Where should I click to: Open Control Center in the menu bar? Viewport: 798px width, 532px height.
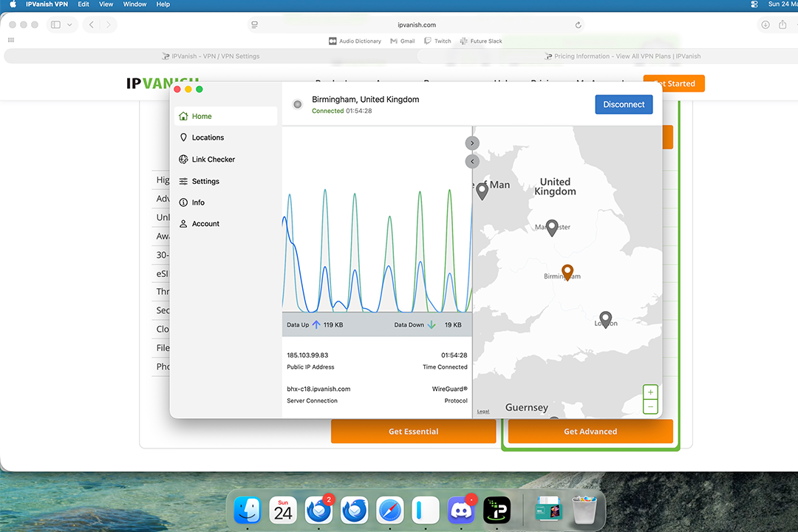pyautogui.click(x=754, y=4)
